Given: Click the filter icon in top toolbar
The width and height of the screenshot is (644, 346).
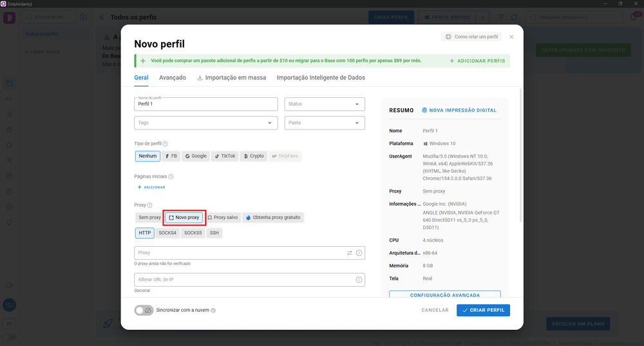Looking at the screenshot, I should [501, 17].
